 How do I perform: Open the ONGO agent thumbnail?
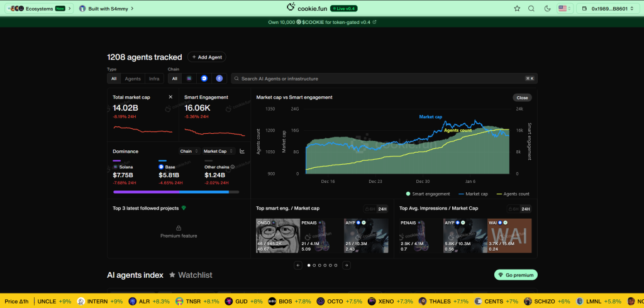pyautogui.click(x=277, y=236)
